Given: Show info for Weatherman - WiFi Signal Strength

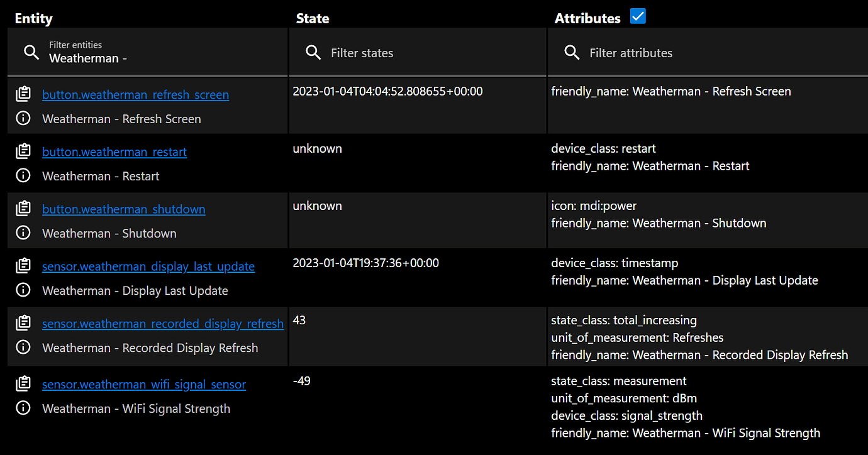Looking at the screenshot, I should 23,408.
